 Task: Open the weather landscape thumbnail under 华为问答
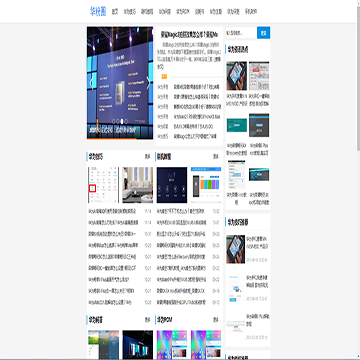[x=103, y=345]
